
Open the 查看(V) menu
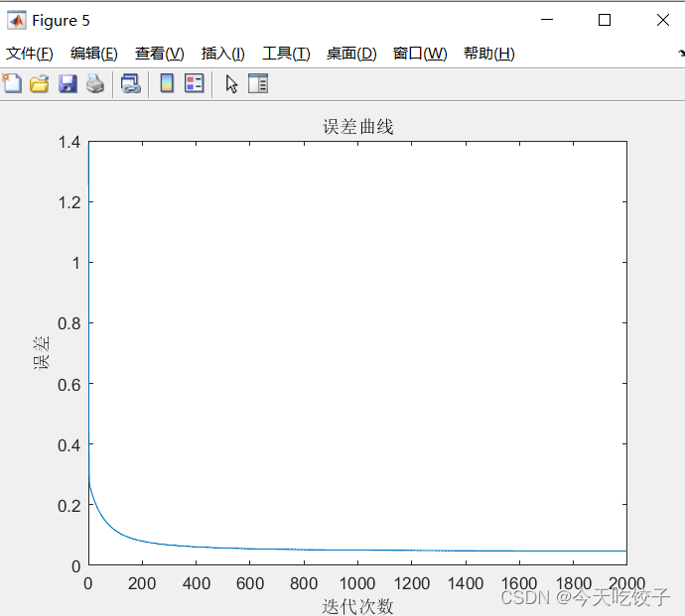tap(160, 54)
